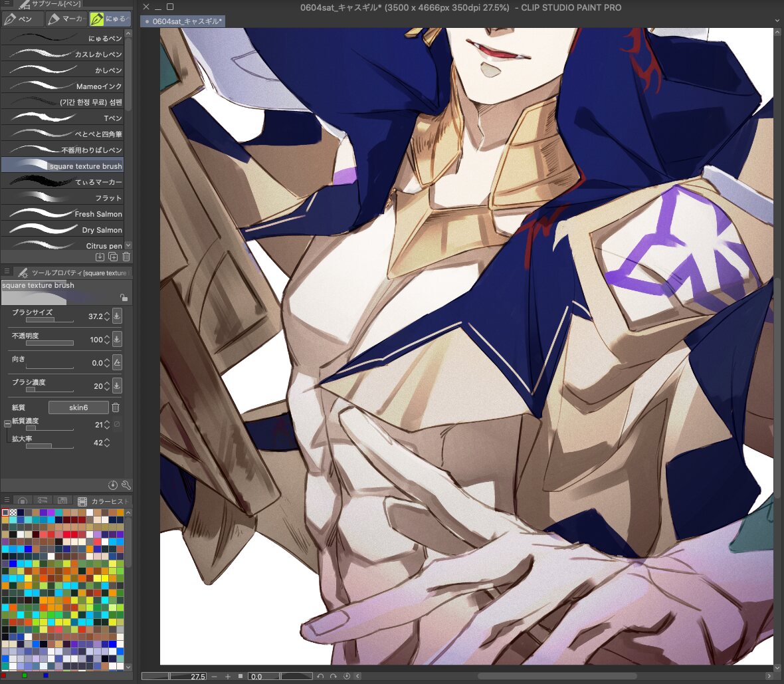784x684 pixels.
Task: Open the ペン sub tool group tab
Action: (x=22, y=19)
